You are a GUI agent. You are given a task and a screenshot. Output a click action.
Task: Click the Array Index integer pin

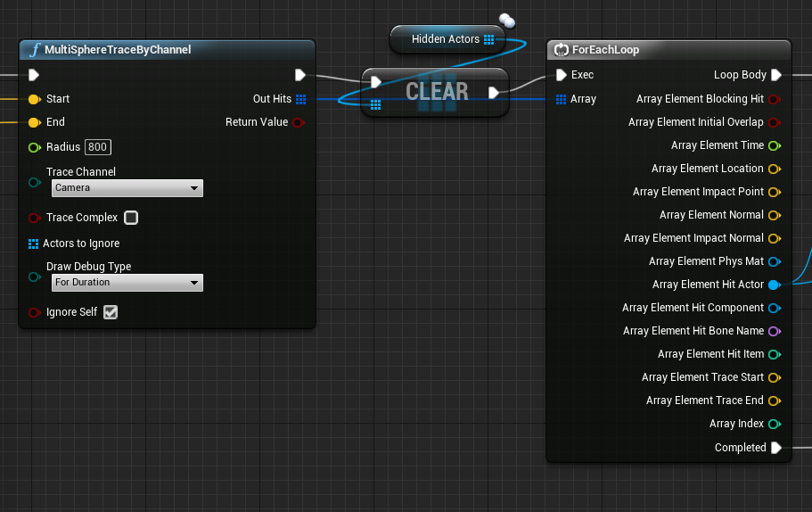(775, 424)
